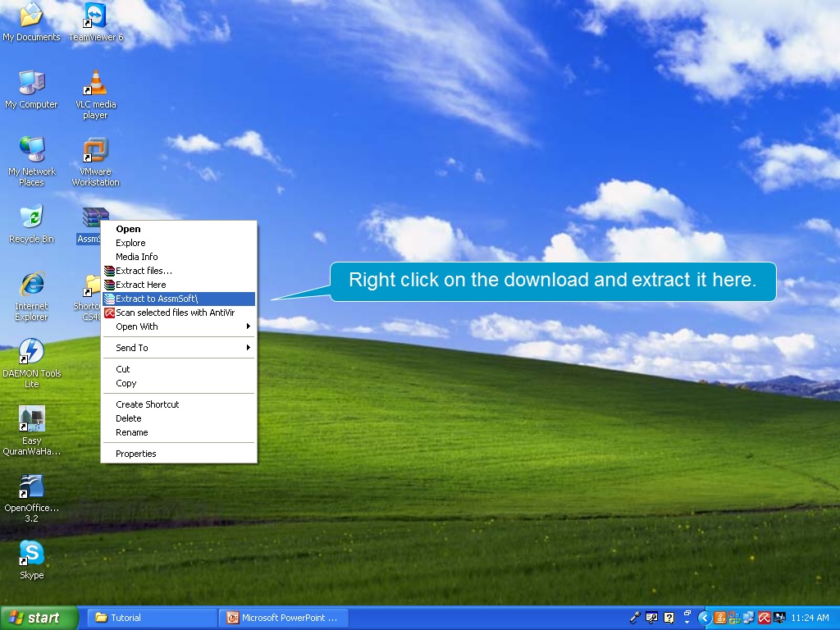Choose Properties in the context menu
The width and height of the screenshot is (840, 630).
(179, 454)
